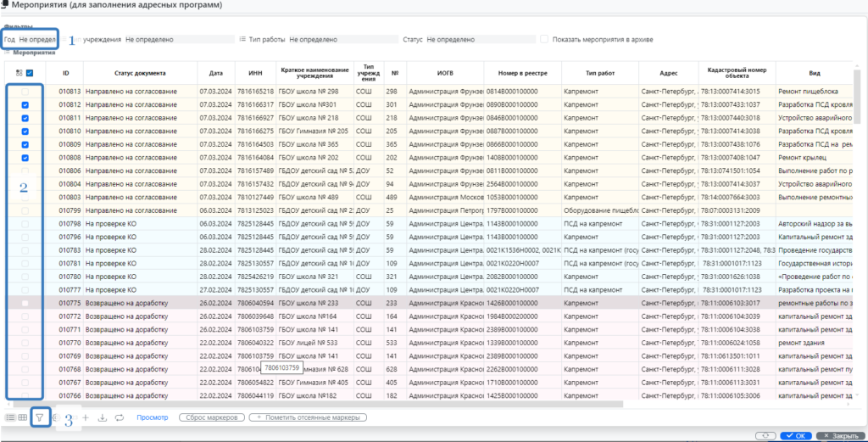Click the download export icon in bottom toolbar

coord(102,417)
